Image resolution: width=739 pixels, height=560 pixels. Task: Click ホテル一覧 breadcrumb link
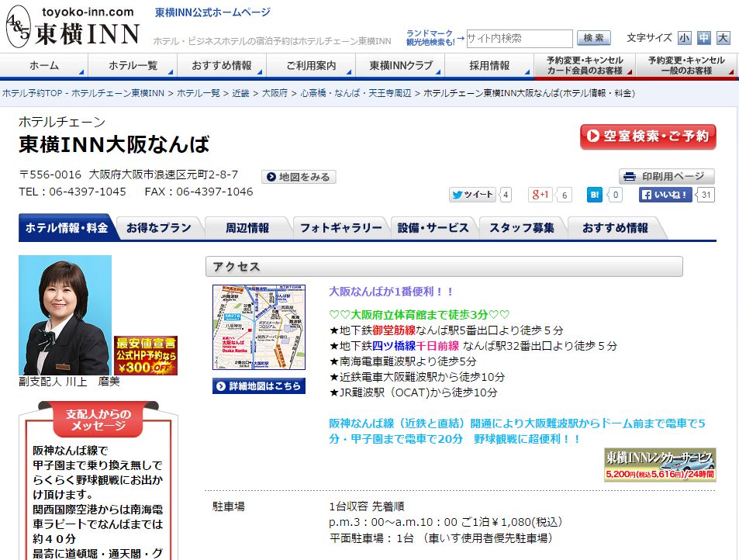click(199, 93)
